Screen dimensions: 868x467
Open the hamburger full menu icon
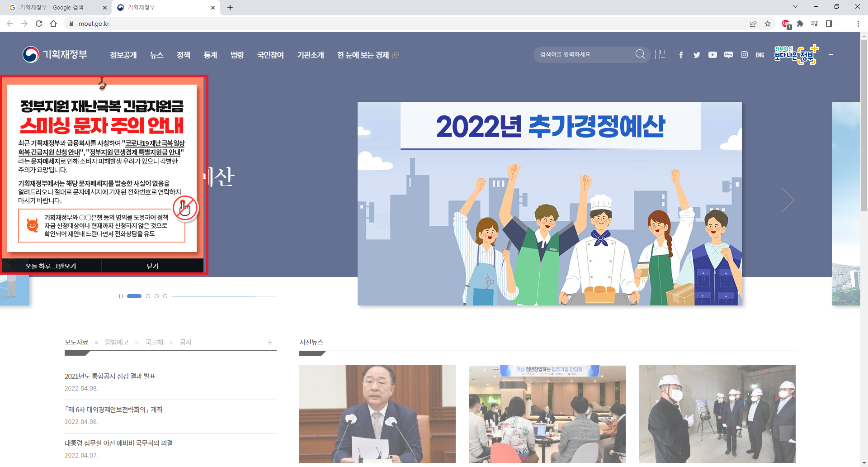pyautogui.click(x=833, y=55)
